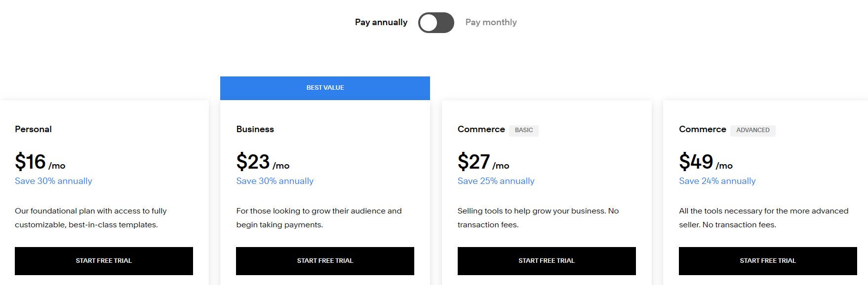Select the Pay annually label
868x285 pixels.
(x=381, y=22)
